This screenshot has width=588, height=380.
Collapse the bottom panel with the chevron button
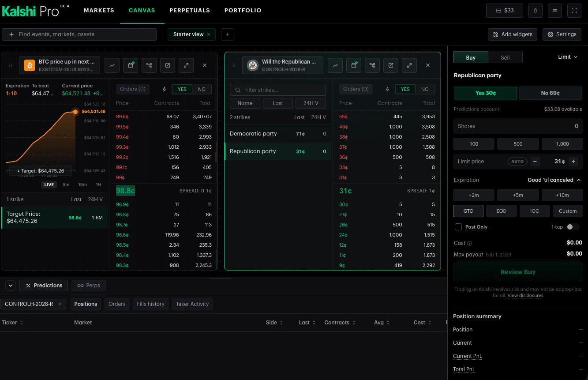pos(11,286)
